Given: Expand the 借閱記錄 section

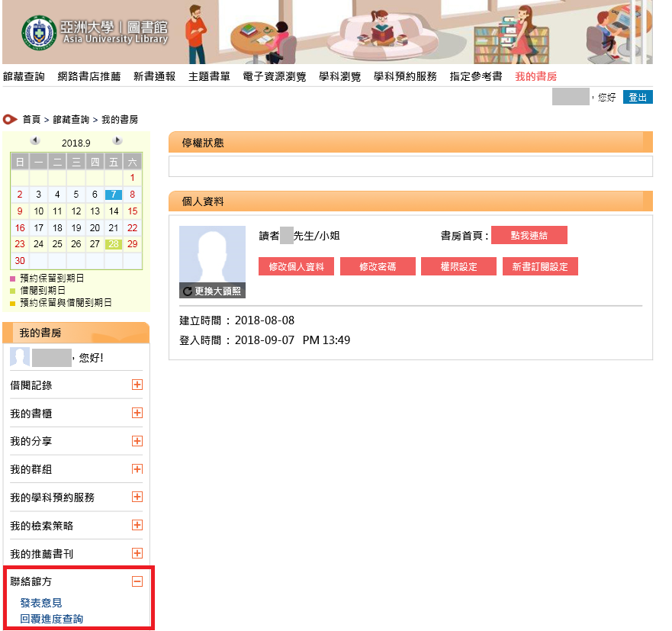Looking at the screenshot, I should (x=137, y=385).
